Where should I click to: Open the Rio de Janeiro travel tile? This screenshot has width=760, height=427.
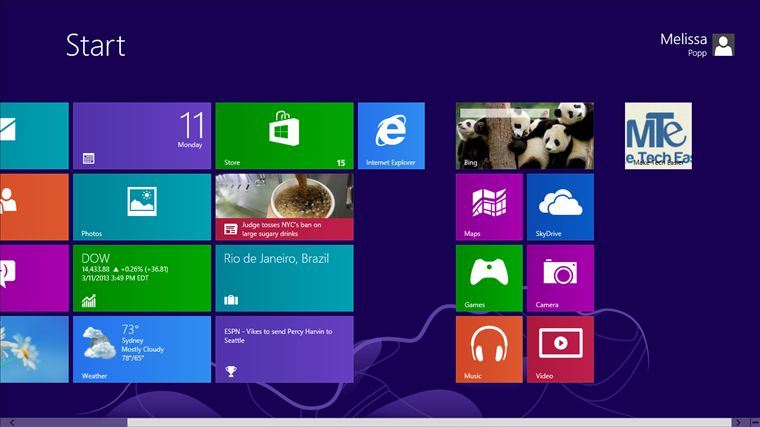(284, 277)
